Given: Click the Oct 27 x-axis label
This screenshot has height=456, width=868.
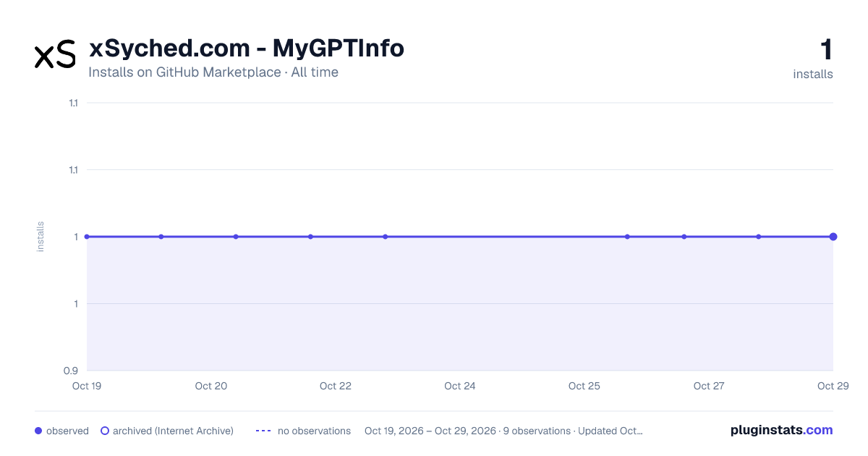Looking at the screenshot, I should pos(709,386).
